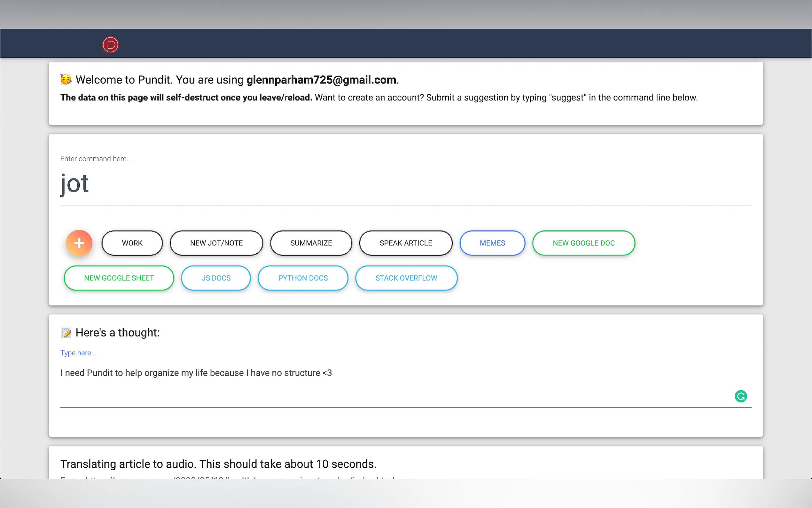Select the SUMMARIZE button
This screenshot has height=508, width=812.
tap(311, 243)
